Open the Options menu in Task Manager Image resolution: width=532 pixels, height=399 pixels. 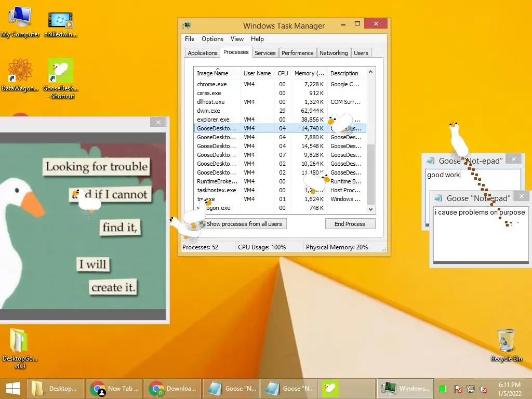(x=212, y=38)
